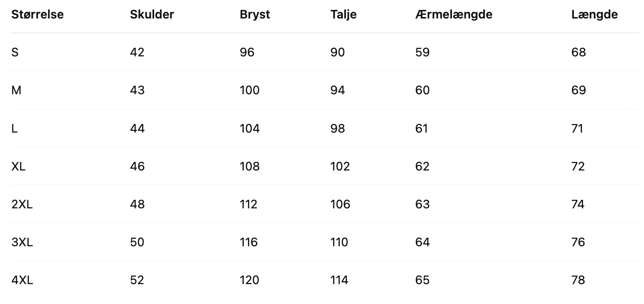This screenshot has height=304, width=644.
Task: Click the M size row label
Action: 16,90
